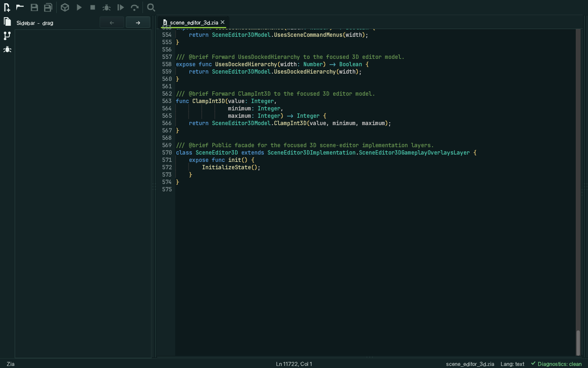
Task: Build the project with the cube icon
Action: point(65,7)
